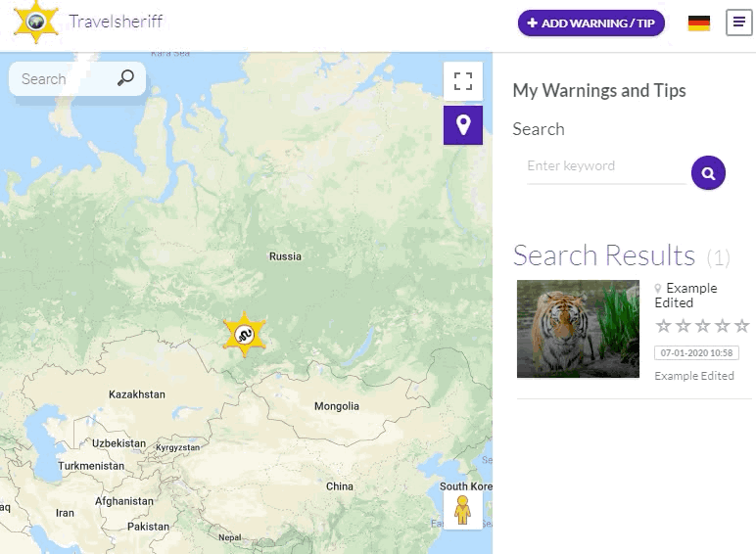
Task: Select the fifth rating star
Action: pos(741,326)
